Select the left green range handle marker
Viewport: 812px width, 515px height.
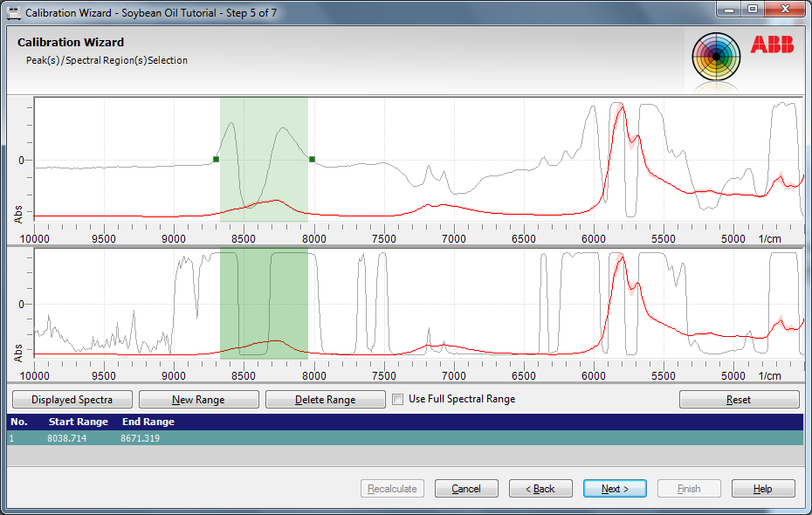pyautogui.click(x=216, y=159)
